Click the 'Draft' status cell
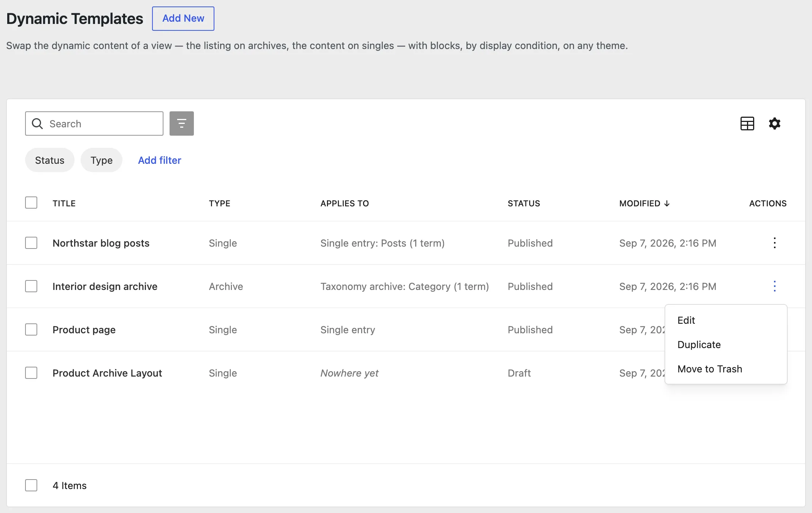Image resolution: width=812 pixels, height=513 pixels. click(519, 373)
